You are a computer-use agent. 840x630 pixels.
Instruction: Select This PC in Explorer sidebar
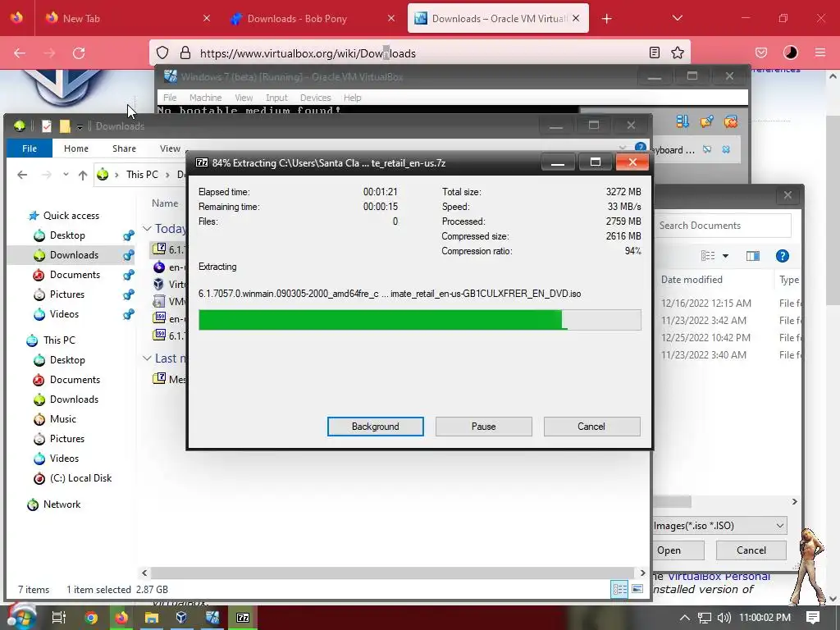(59, 340)
